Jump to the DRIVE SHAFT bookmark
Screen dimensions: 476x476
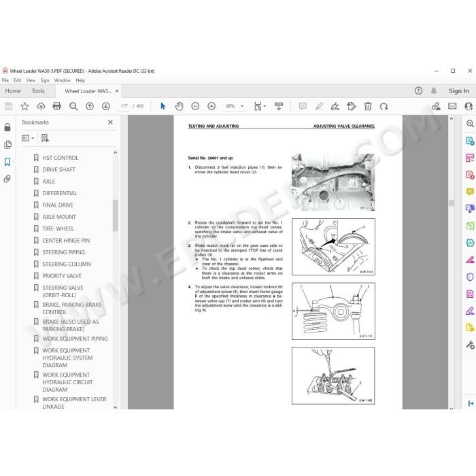[x=58, y=170]
